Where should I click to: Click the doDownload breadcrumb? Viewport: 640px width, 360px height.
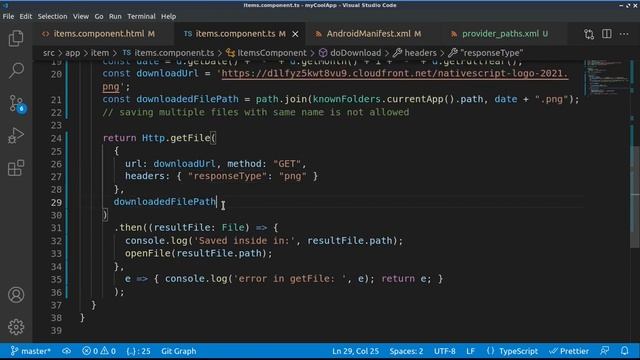pyautogui.click(x=356, y=53)
